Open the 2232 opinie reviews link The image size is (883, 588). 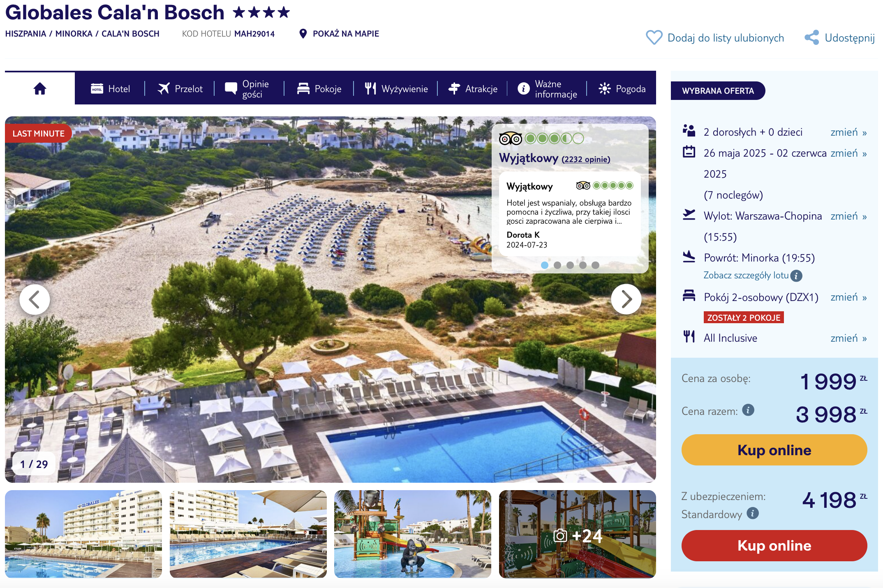586,160
